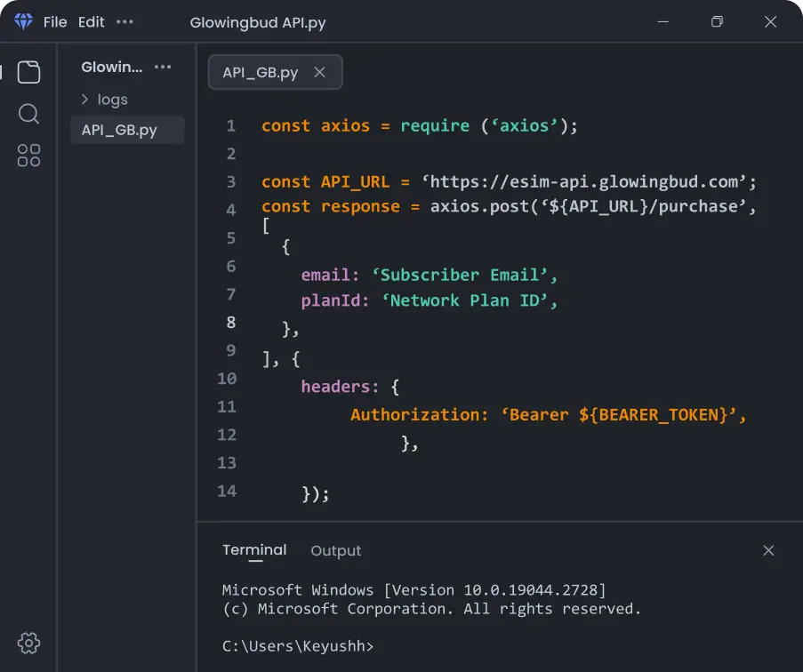Select the Explorer icon in the activity bar
Image resolution: width=803 pixels, height=672 pixels.
point(28,72)
